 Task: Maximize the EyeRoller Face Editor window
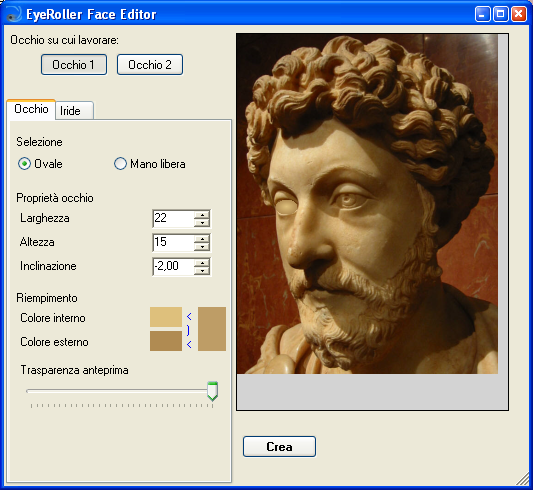tap(500, 14)
